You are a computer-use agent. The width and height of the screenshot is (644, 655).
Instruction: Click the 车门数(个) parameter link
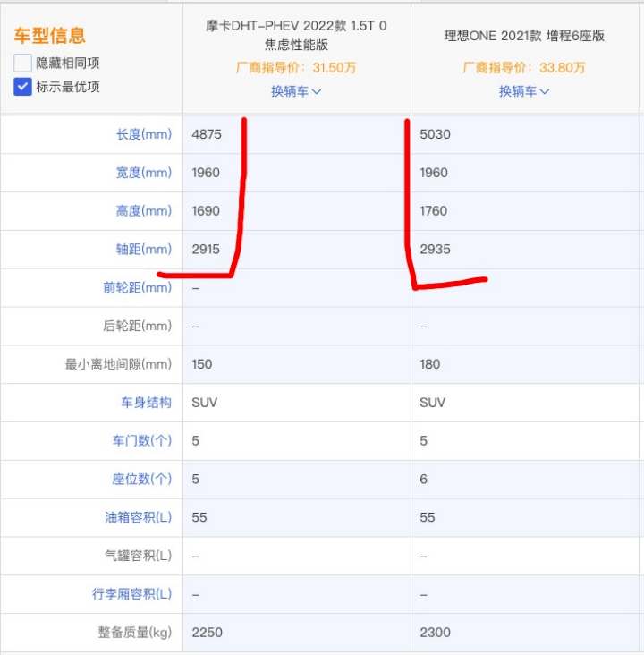[x=142, y=441]
